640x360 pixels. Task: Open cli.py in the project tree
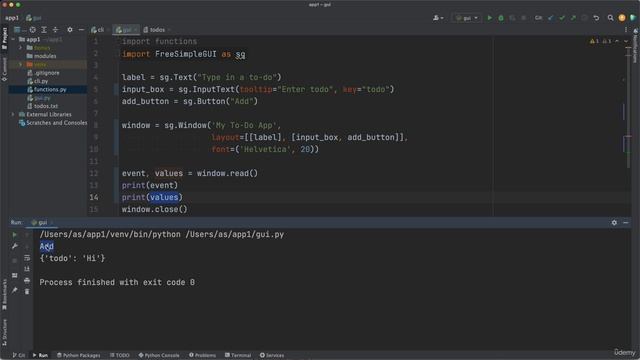(x=38, y=81)
